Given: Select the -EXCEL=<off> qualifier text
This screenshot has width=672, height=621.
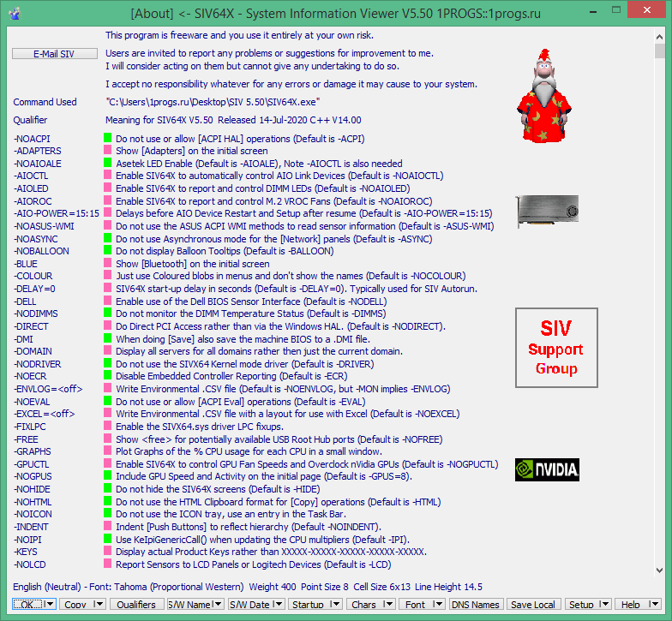Looking at the screenshot, I should coord(45,414).
